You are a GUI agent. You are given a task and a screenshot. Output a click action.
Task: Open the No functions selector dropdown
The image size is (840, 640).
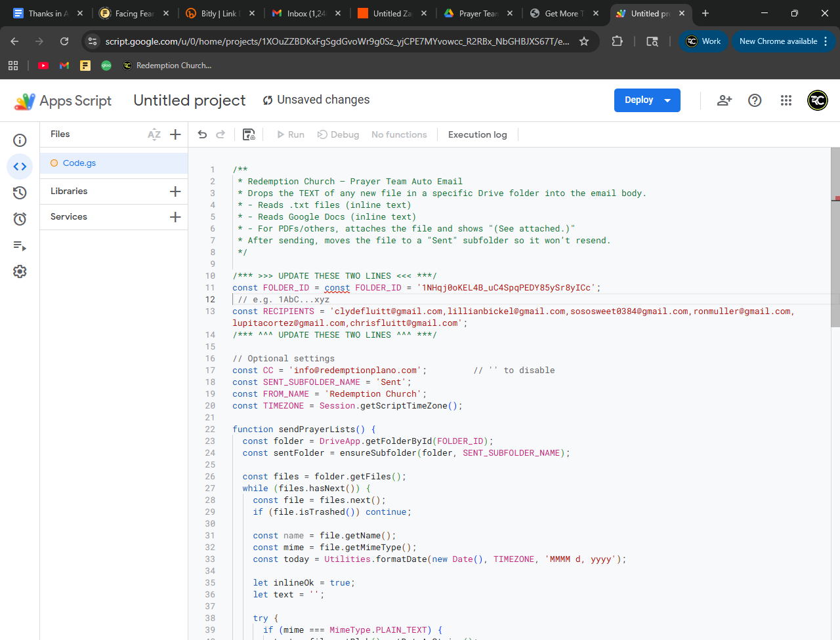pos(399,134)
